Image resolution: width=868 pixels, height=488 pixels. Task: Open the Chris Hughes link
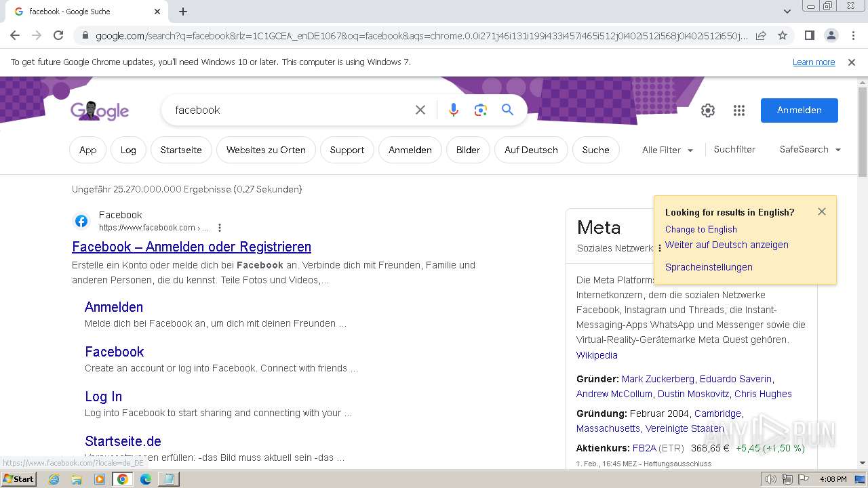click(x=763, y=394)
